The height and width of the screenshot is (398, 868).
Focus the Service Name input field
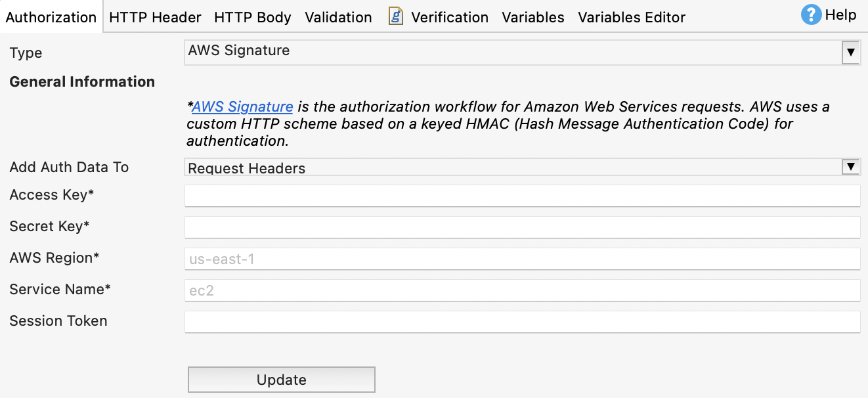point(522,290)
